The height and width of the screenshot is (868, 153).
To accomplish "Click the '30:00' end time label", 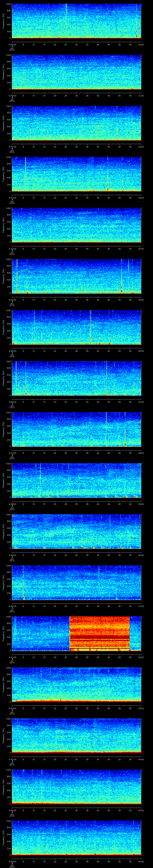I will tap(141, 44).
